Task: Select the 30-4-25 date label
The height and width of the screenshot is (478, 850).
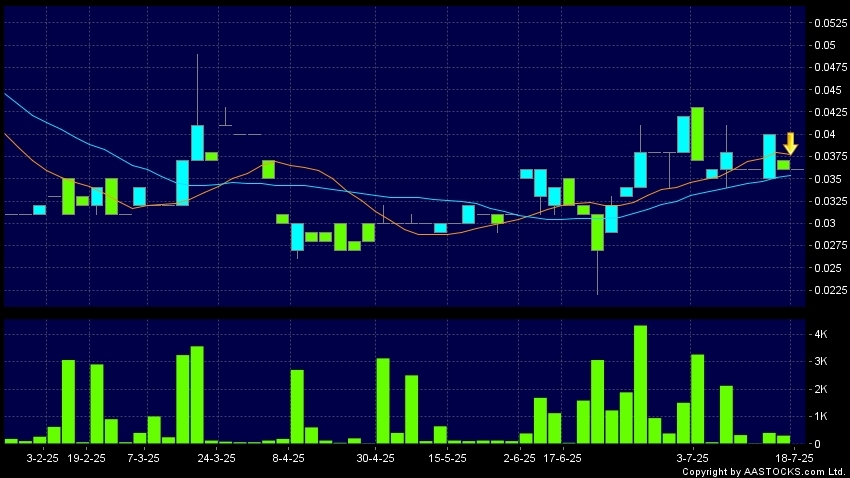Action: coord(375,458)
